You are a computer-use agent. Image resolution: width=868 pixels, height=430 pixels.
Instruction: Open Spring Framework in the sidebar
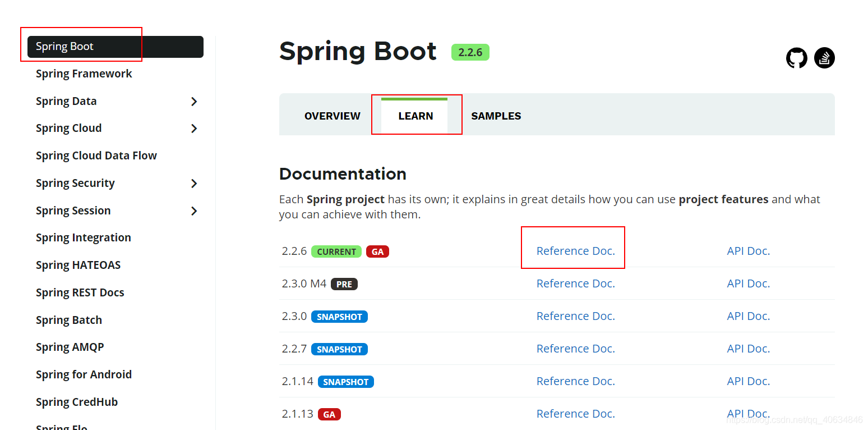84,74
